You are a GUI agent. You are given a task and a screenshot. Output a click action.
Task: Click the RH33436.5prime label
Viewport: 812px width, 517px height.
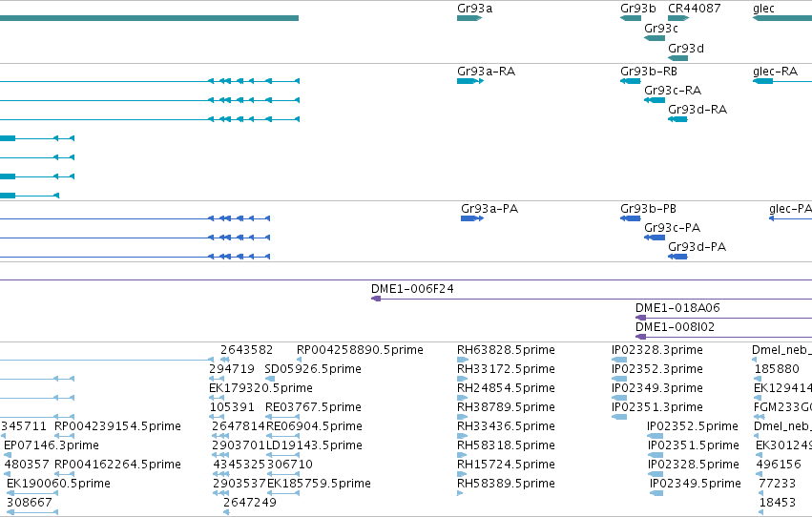tap(506, 426)
